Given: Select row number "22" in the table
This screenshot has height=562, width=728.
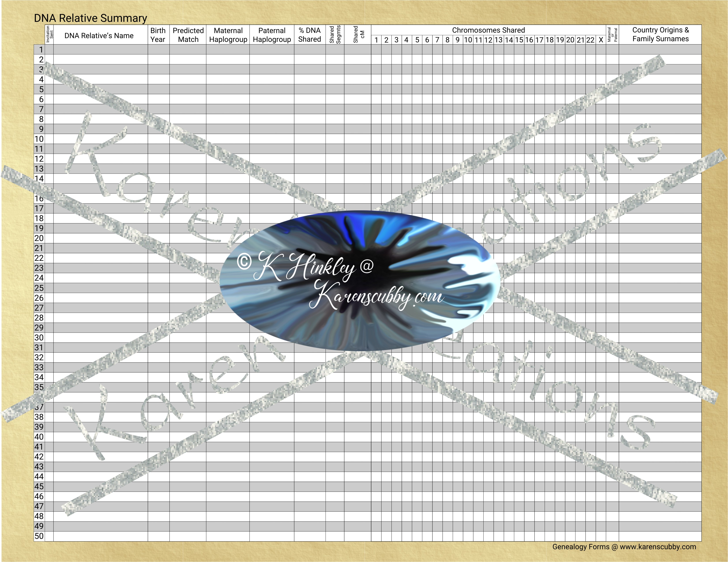Looking at the screenshot, I should click(39, 258).
